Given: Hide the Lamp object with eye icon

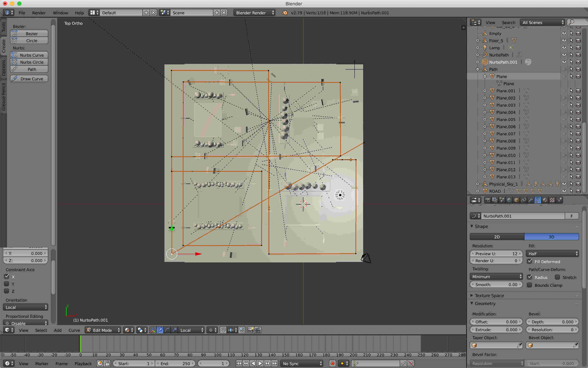Looking at the screenshot, I should (x=564, y=48).
